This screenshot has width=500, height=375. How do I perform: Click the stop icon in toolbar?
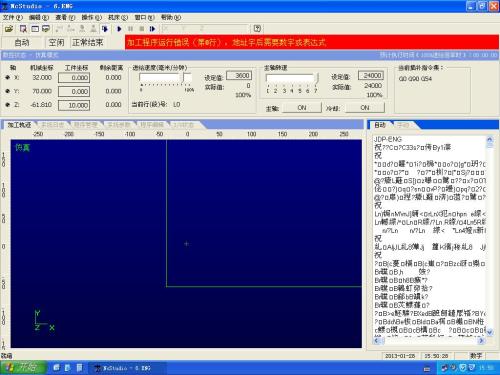pos(141,29)
